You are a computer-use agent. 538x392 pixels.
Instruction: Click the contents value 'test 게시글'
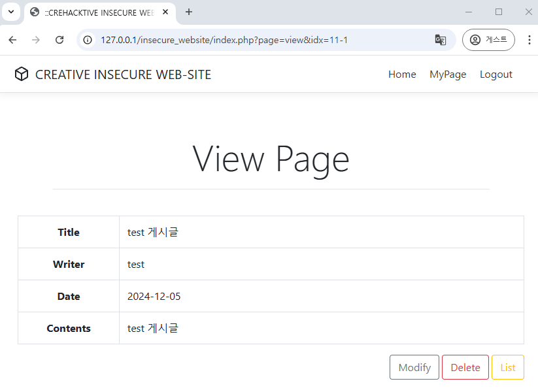click(153, 328)
